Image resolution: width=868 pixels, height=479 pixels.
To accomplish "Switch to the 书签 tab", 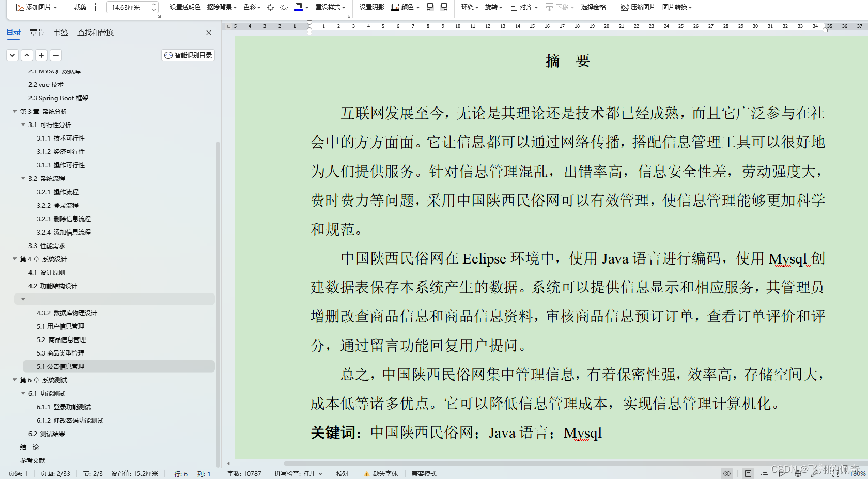I will coord(61,33).
